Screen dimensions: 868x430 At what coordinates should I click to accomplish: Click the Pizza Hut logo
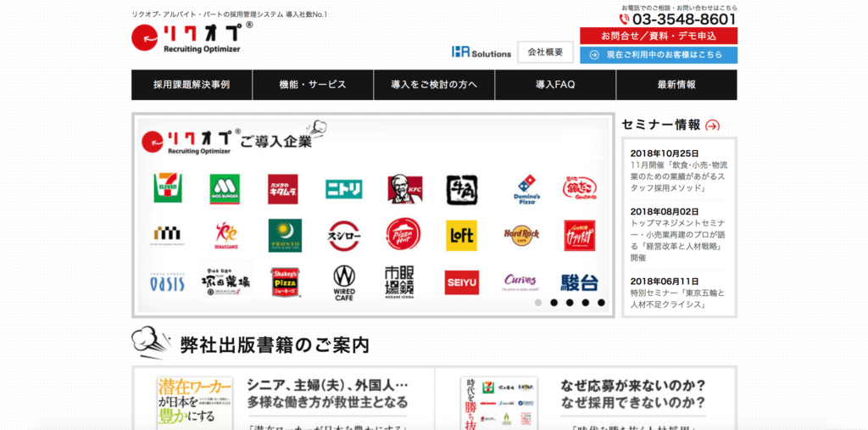403,234
